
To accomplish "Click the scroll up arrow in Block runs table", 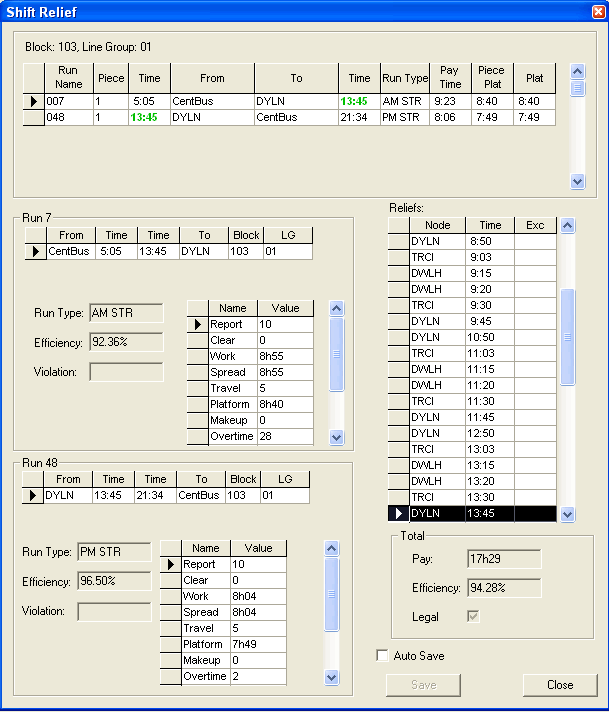I will click(577, 71).
